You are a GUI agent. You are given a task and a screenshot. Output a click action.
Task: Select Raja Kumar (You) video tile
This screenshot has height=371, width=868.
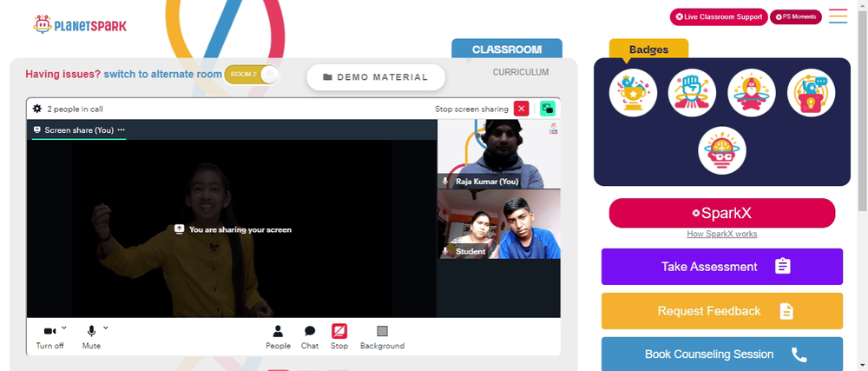point(499,154)
